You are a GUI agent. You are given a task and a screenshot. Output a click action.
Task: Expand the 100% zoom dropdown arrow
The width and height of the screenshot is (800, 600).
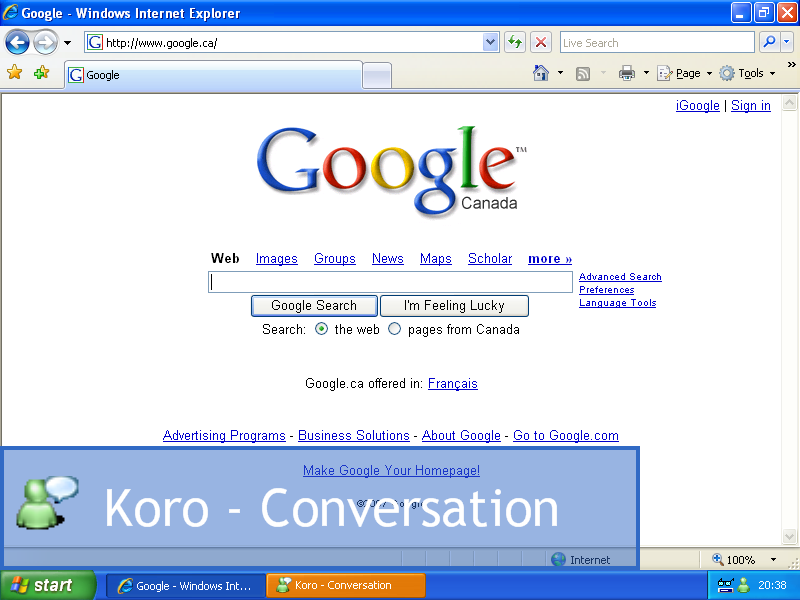click(773, 560)
